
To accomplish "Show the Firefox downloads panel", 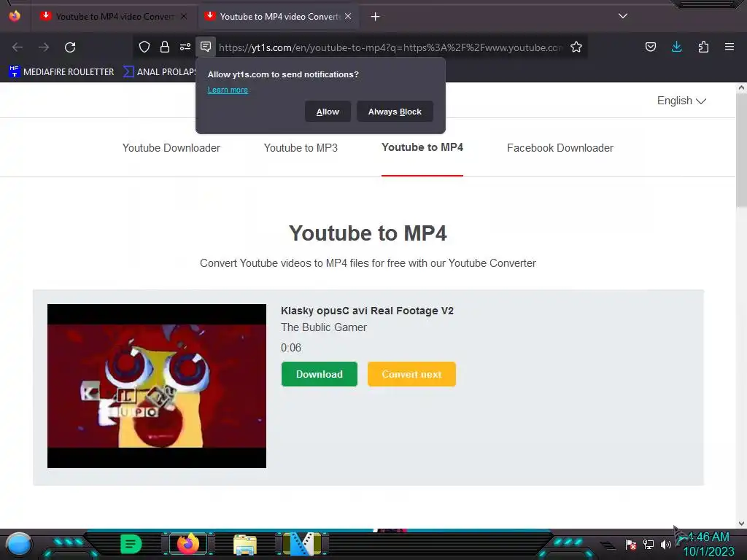I will click(x=676, y=47).
